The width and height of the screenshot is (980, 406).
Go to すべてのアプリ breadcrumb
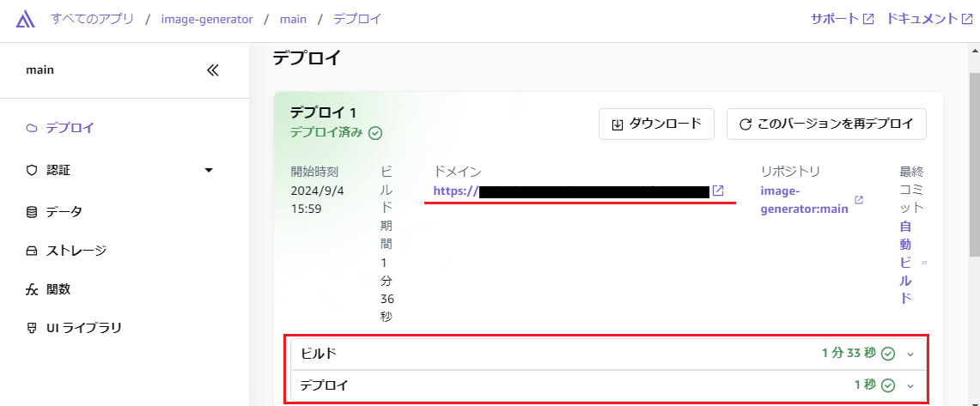point(93,19)
